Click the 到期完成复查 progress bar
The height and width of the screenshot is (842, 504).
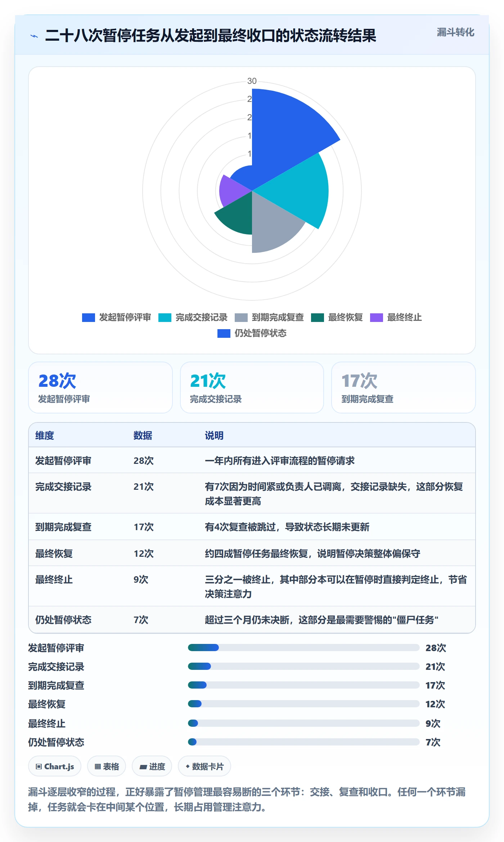pyautogui.click(x=304, y=685)
